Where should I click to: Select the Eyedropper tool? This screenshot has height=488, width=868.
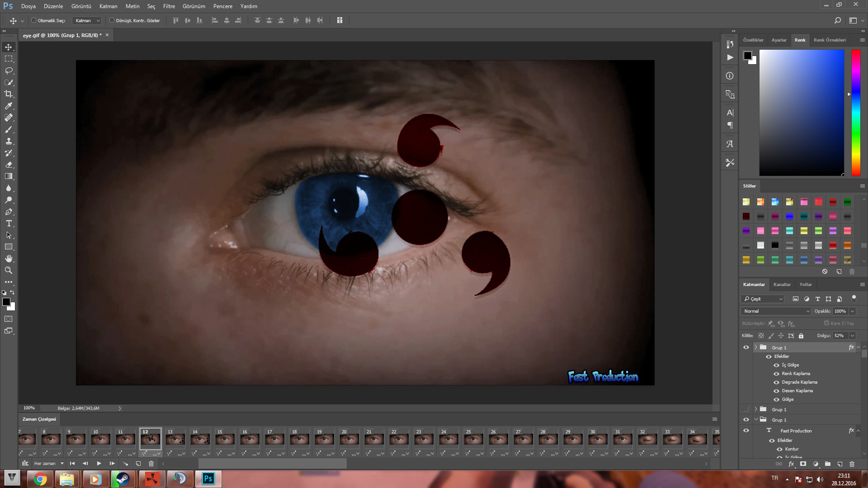9,106
